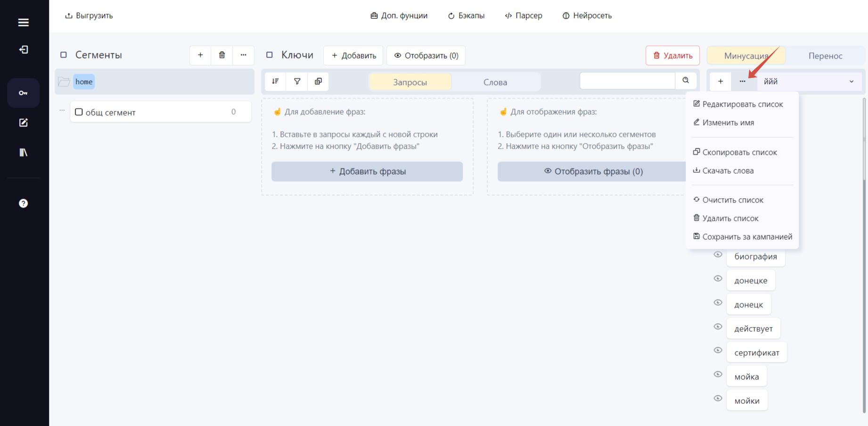Choose Изменить имя from menu
868x426 pixels.
[x=723, y=123]
